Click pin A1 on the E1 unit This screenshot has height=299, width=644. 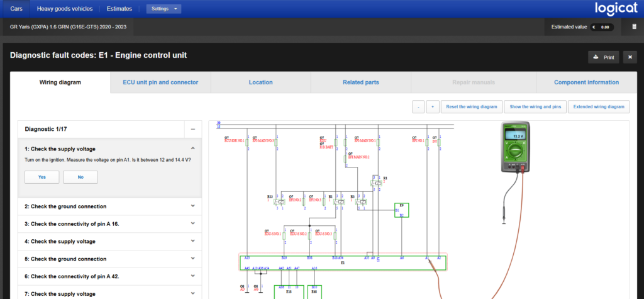tap(427, 258)
